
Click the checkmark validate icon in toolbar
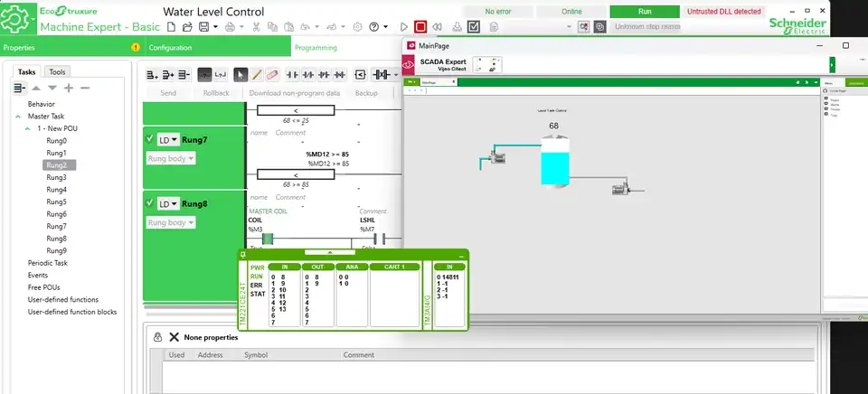pyautogui.click(x=473, y=26)
